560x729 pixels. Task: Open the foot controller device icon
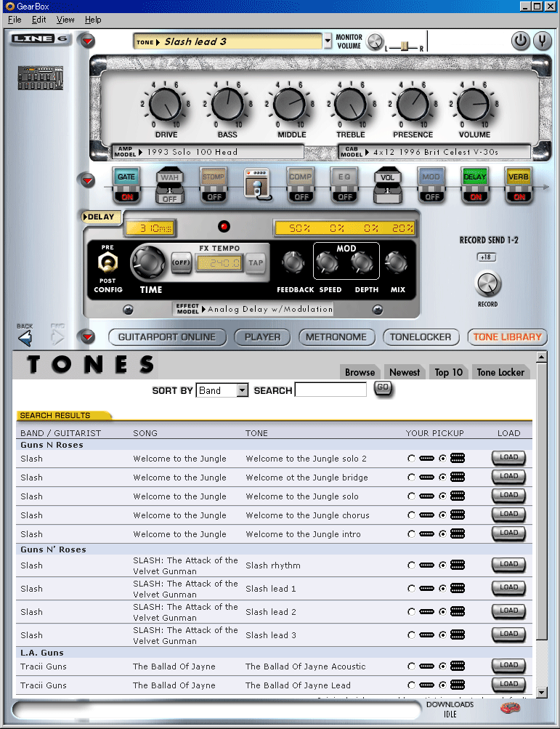pyautogui.click(x=41, y=78)
